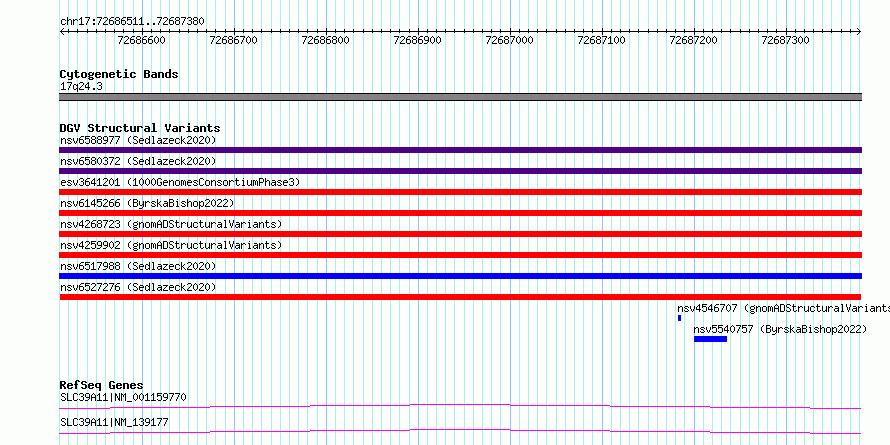Open variant label nsv6527276 (Sedlazeck2020)

[x=138, y=287]
